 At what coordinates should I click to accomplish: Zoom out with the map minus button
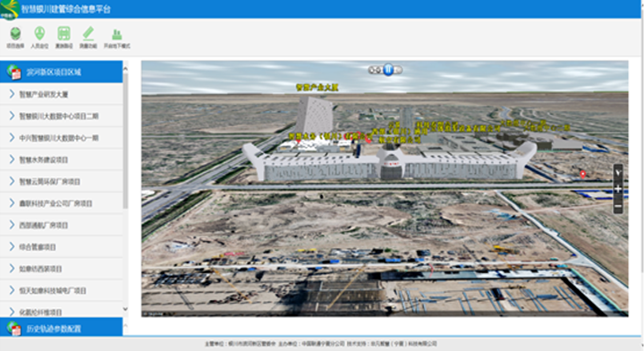click(618, 205)
